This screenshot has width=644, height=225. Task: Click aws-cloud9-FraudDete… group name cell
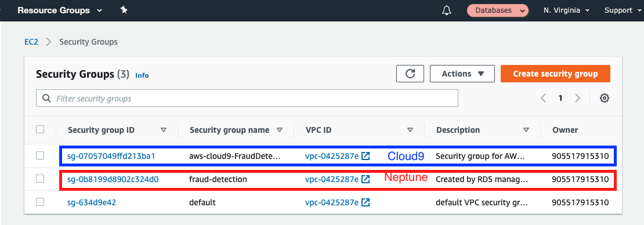click(234, 156)
